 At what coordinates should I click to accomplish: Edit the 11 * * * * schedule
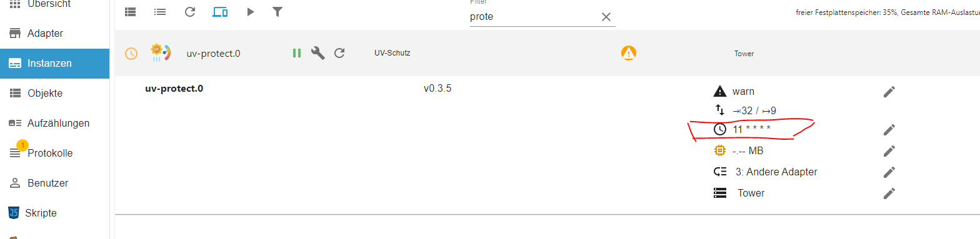[x=889, y=130]
